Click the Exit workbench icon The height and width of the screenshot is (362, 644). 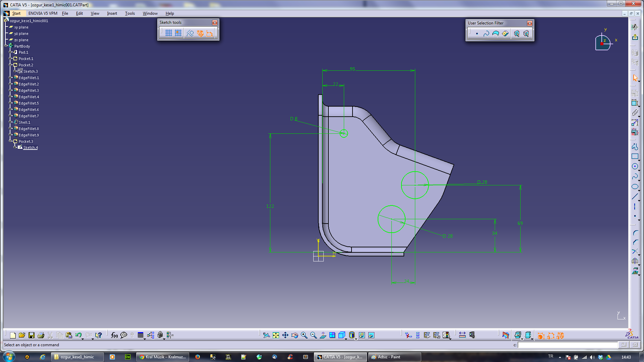tap(635, 37)
